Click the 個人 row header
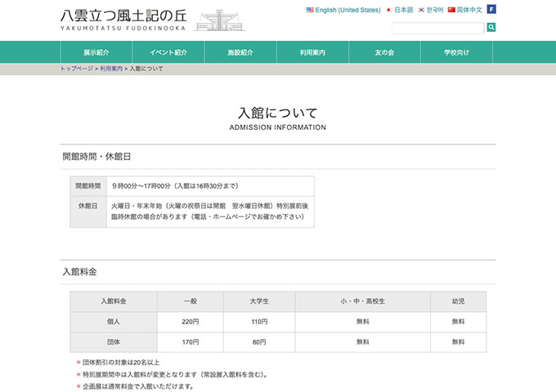The height and width of the screenshot is (392, 556). (x=114, y=322)
